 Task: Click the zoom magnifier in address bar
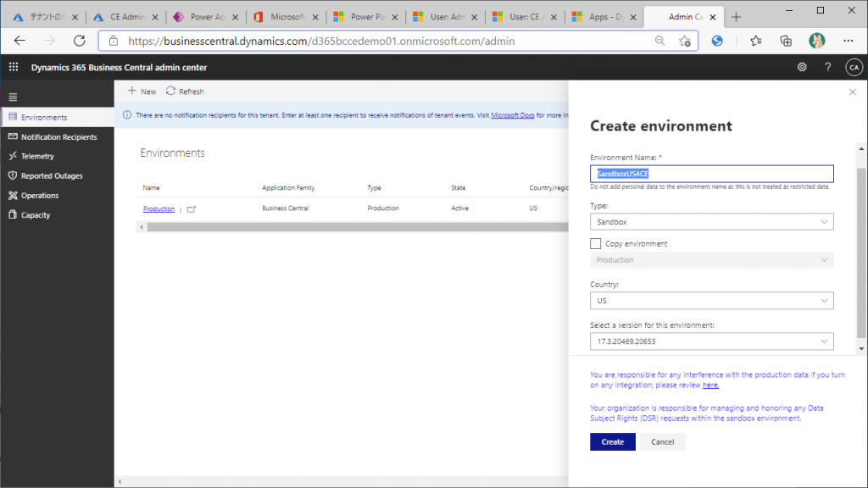click(659, 41)
